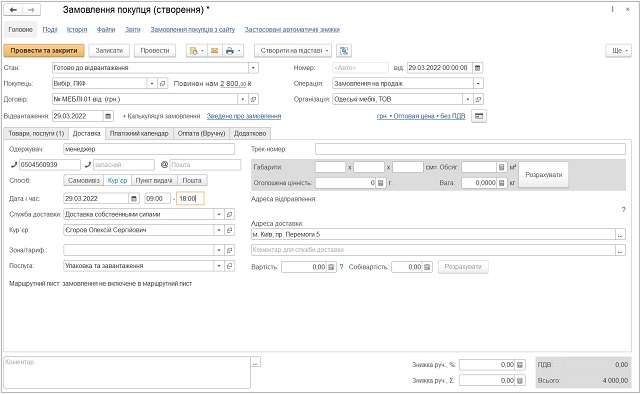Switch to Додатково tab
The image size is (640, 394).
[250, 134]
